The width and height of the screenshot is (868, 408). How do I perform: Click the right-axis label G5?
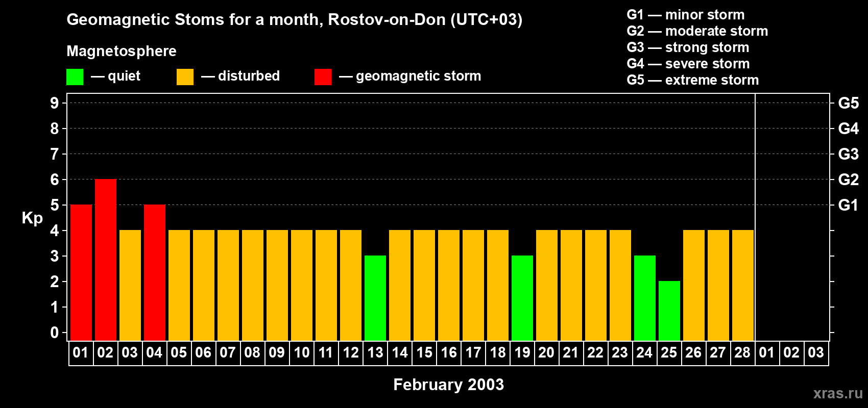[849, 103]
